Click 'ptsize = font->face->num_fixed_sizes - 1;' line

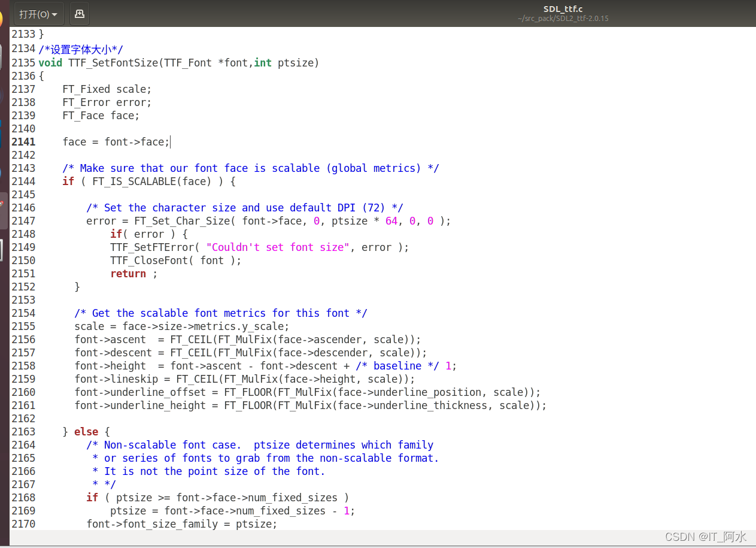pos(233,511)
